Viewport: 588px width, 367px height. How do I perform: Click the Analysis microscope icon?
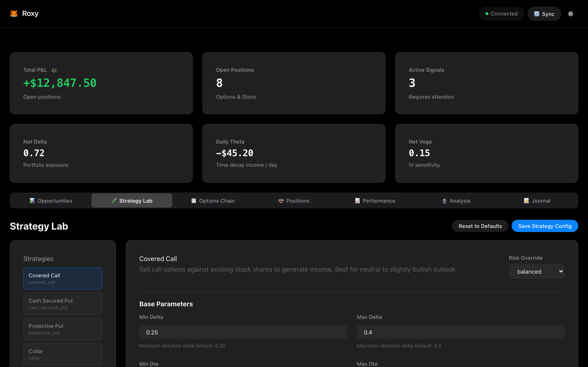pyautogui.click(x=444, y=201)
